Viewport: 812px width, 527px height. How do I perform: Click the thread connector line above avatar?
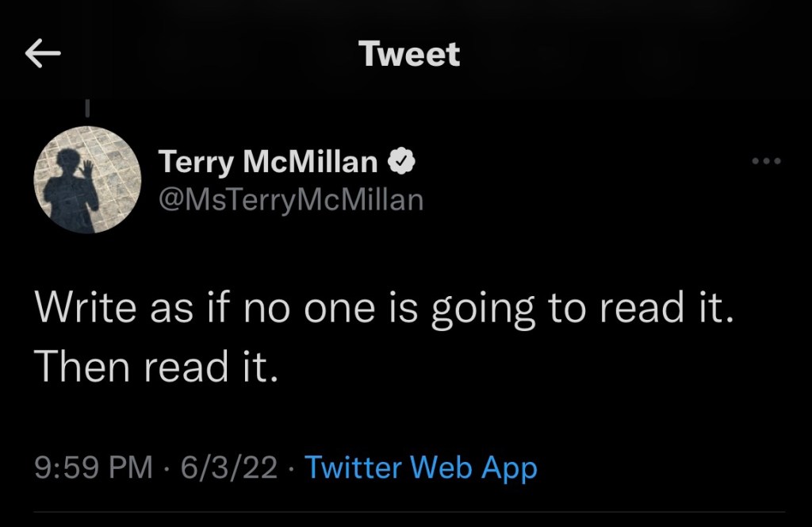tap(87, 106)
